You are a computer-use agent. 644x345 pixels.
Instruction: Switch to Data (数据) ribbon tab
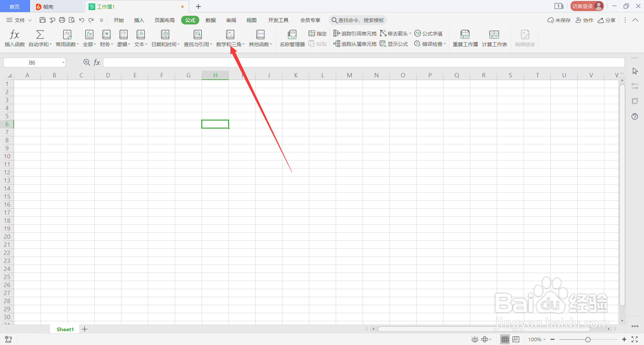point(211,20)
